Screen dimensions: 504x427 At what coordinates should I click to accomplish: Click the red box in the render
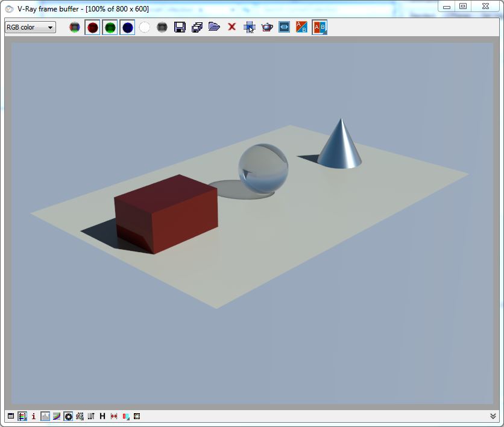[x=166, y=214]
